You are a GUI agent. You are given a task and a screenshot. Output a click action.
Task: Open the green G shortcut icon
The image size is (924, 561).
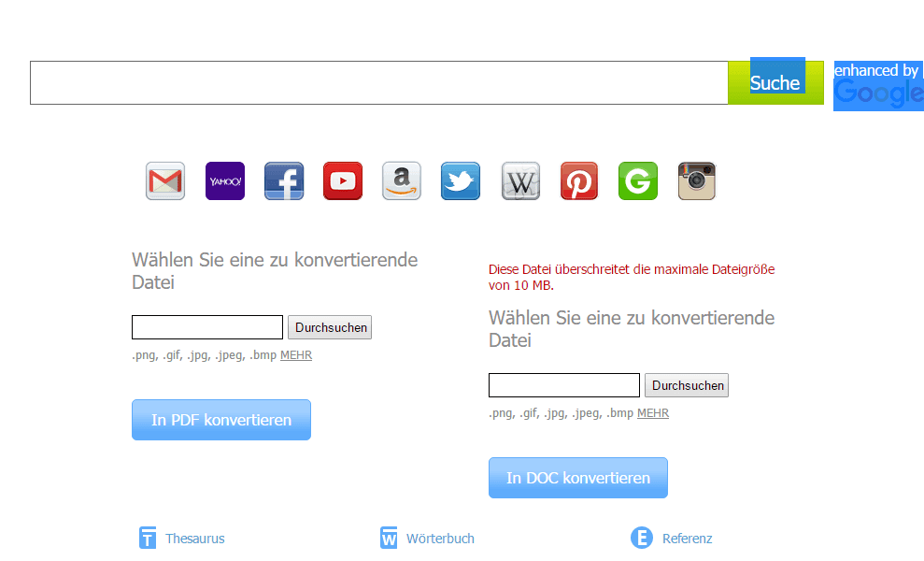[x=638, y=181]
